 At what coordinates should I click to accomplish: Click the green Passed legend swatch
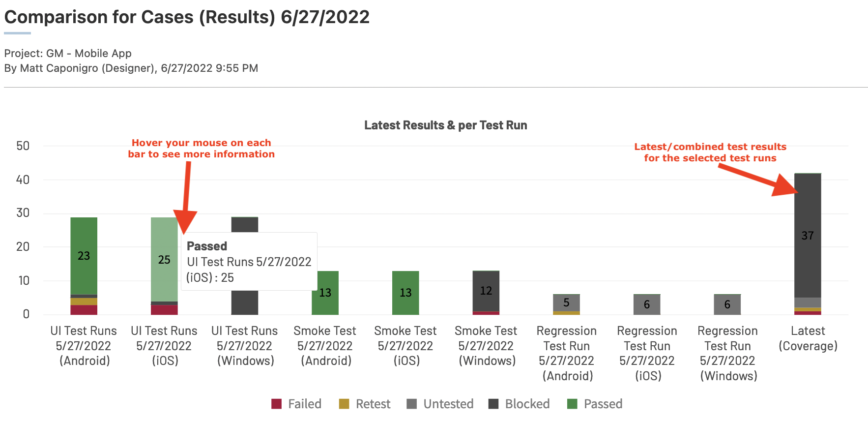click(x=572, y=404)
